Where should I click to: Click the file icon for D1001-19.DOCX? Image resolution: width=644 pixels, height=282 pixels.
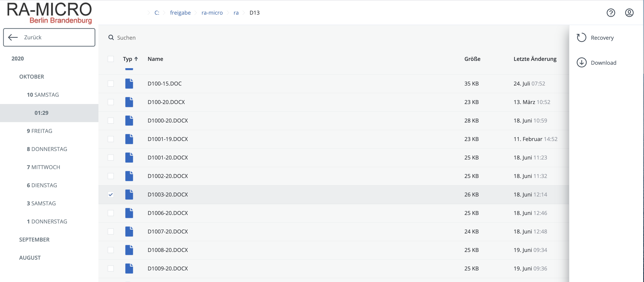[x=129, y=139]
